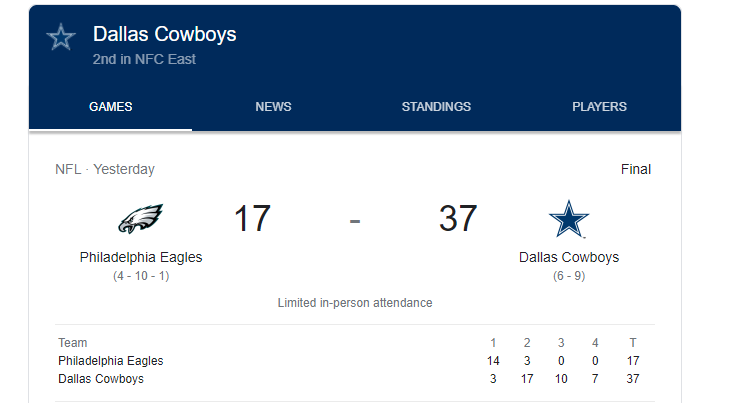The height and width of the screenshot is (403, 750).
Task: Select Philadelphia Eagles row in quarter table
Action: [355, 361]
